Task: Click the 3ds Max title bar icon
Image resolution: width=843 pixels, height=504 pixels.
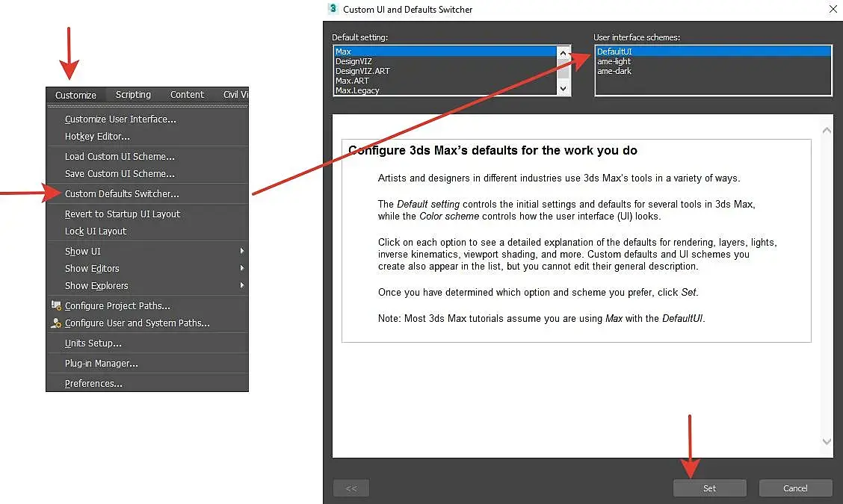Action: [x=333, y=9]
